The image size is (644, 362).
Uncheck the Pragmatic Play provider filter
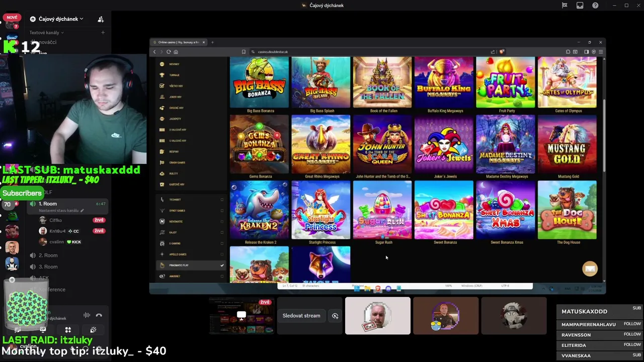tap(222, 265)
